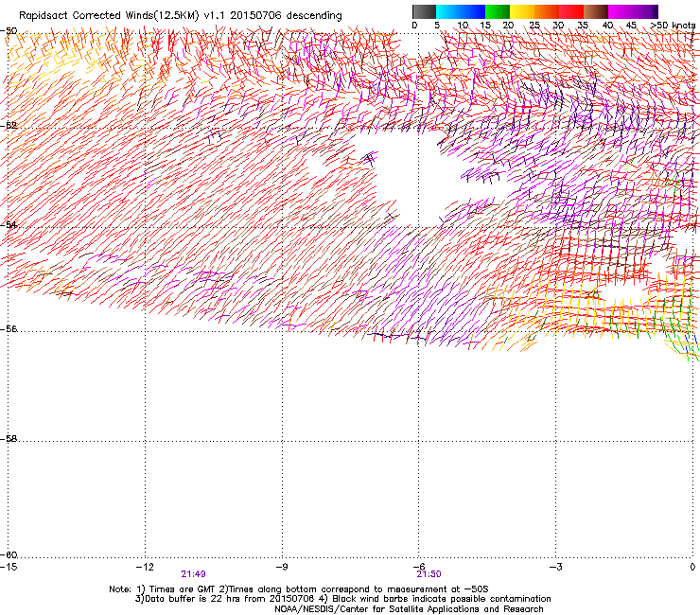Click the '>50 knots' legend label
This screenshot has width=700, height=615.
click(x=673, y=26)
